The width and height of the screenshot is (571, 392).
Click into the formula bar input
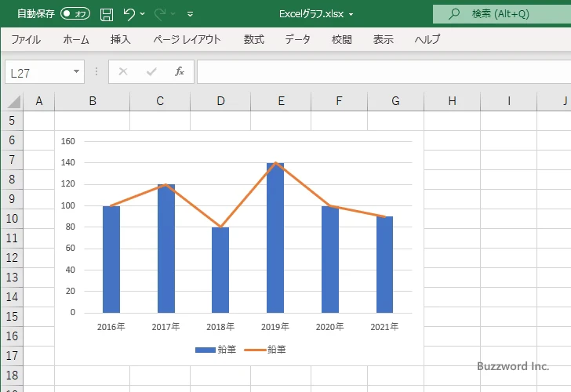click(384, 72)
